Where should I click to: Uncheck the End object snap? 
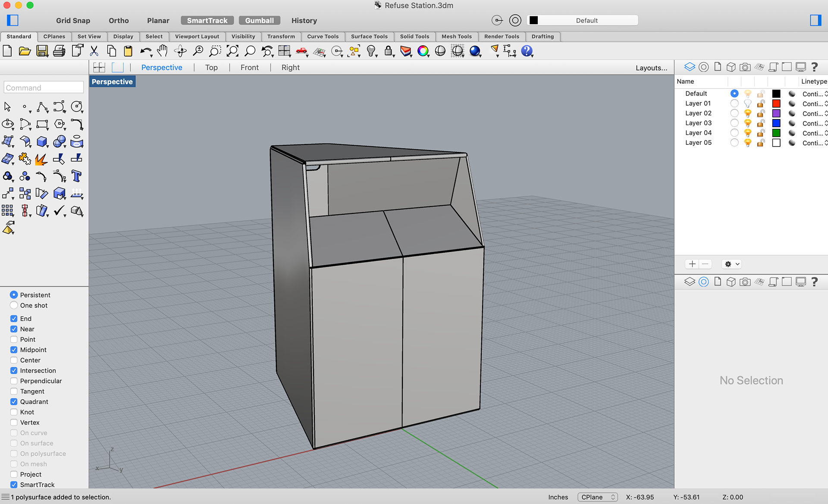pyautogui.click(x=14, y=319)
